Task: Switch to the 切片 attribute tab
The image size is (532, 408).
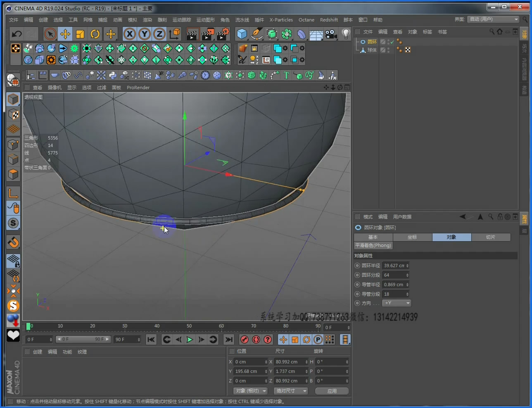Action: (491, 237)
